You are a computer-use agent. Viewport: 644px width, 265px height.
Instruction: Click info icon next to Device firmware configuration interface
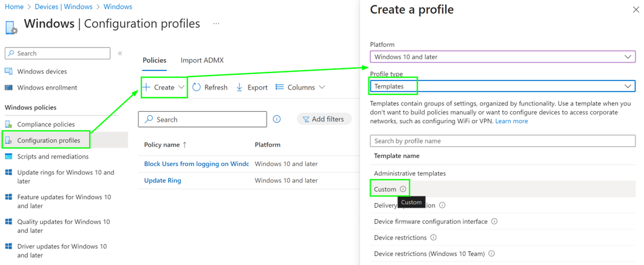(494, 222)
